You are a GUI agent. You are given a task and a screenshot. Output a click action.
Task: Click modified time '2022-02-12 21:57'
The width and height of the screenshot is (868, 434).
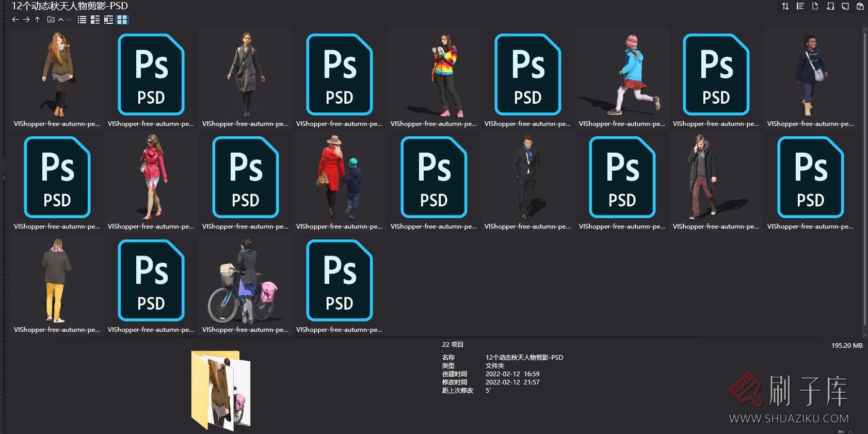(512, 382)
